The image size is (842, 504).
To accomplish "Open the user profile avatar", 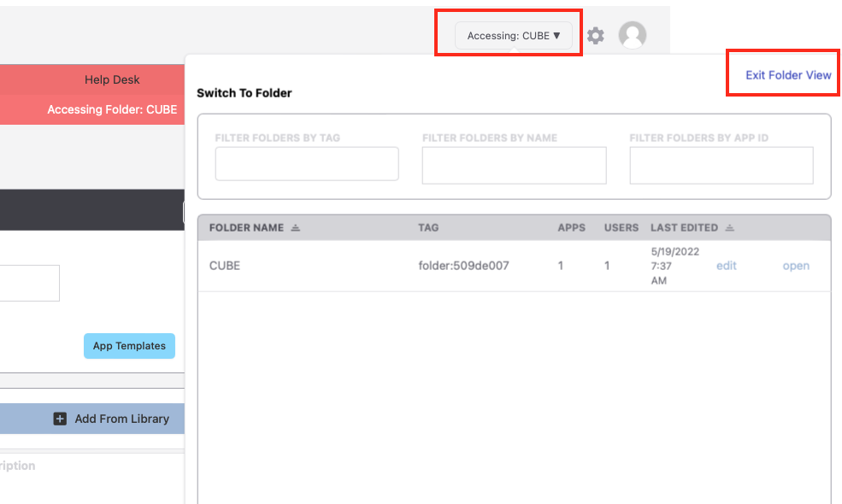I will coord(633,35).
